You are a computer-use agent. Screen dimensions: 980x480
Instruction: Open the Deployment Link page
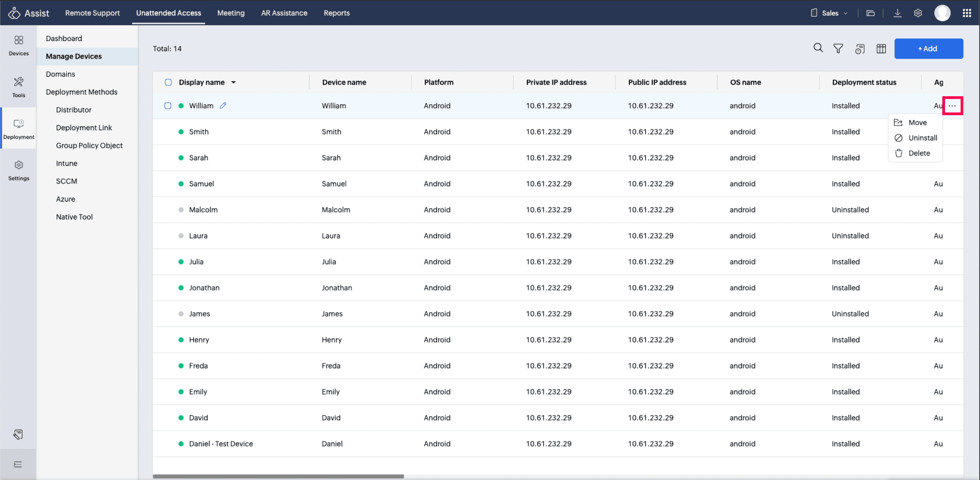(x=84, y=128)
